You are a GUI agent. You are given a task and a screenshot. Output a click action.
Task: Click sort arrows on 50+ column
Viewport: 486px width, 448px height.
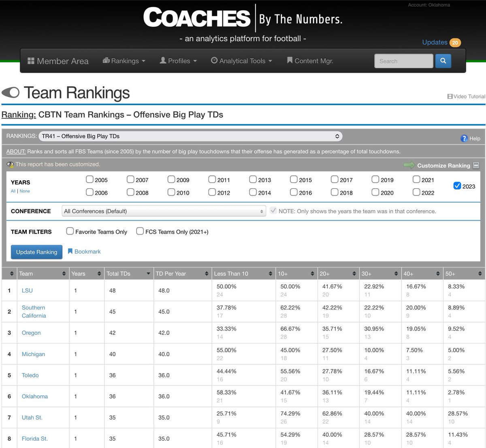coord(480,274)
